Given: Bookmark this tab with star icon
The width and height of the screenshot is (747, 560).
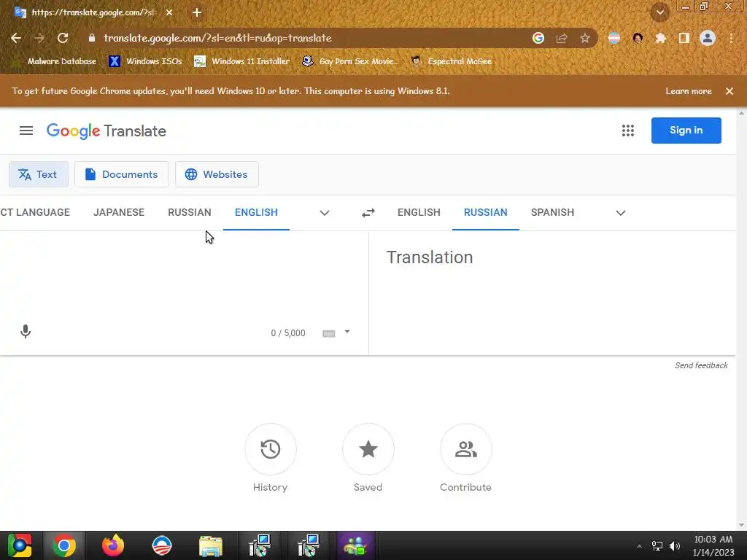Looking at the screenshot, I should coord(585,38).
